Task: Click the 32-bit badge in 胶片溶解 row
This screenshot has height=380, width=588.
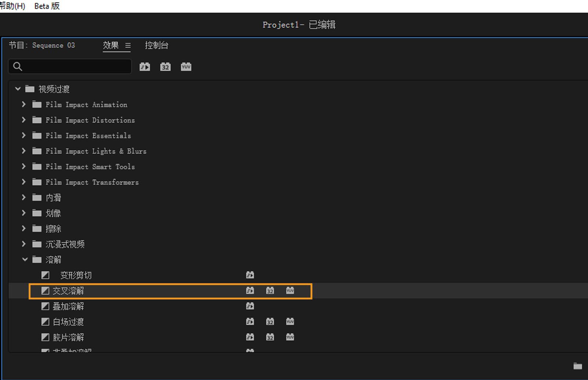Action: pyautogui.click(x=270, y=337)
